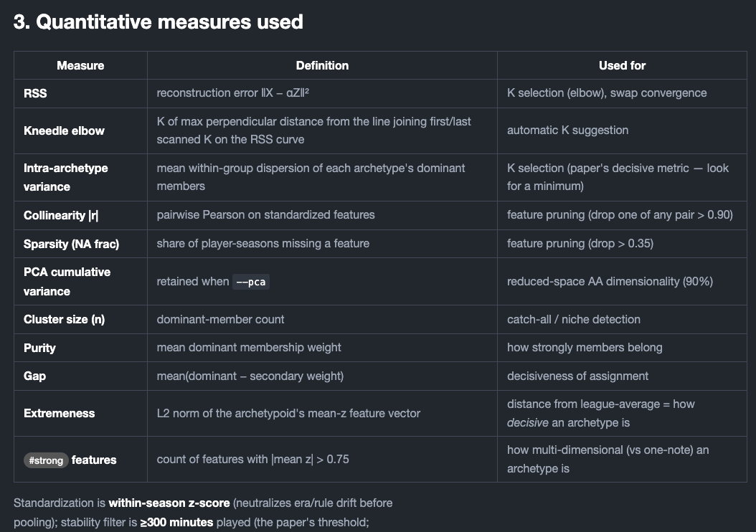The height and width of the screenshot is (532, 756).
Task: Click "decisiveness of assignment" cell
Action: (622, 376)
